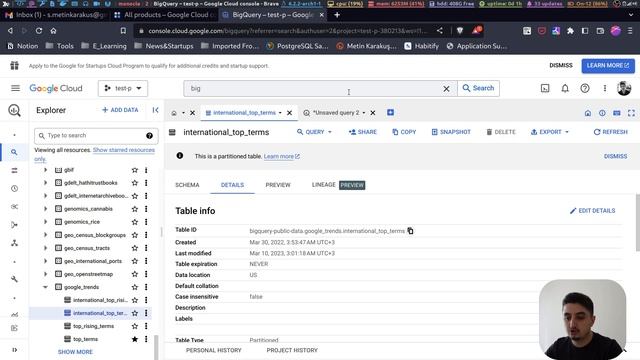Switch to the SCHEMA tab
The width and height of the screenshot is (640, 360).
(x=187, y=185)
